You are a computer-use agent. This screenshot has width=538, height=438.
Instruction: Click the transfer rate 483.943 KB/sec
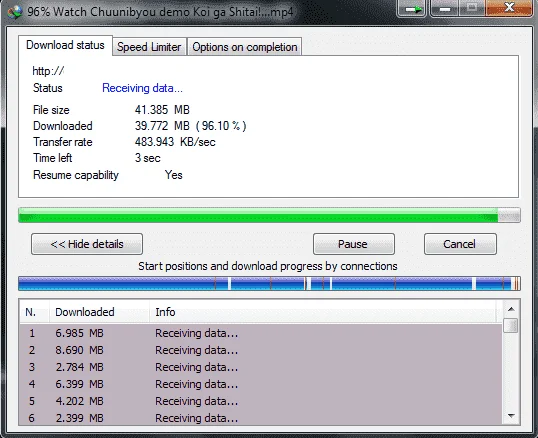pyautogui.click(x=175, y=142)
